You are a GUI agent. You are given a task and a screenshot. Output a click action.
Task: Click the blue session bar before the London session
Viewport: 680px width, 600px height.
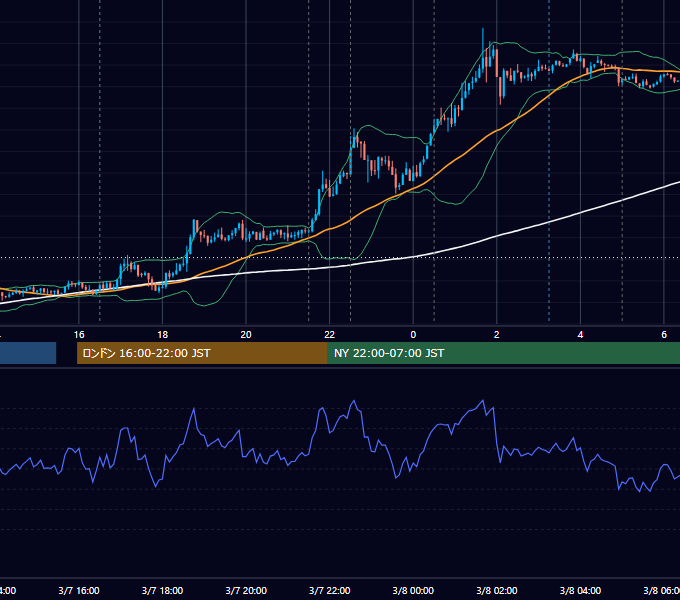(x=28, y=353)
